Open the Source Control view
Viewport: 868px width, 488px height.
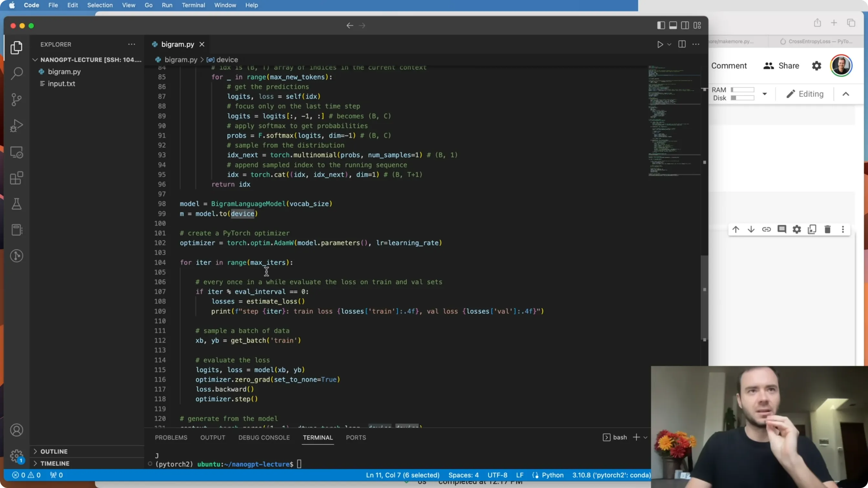pos(16,99)
